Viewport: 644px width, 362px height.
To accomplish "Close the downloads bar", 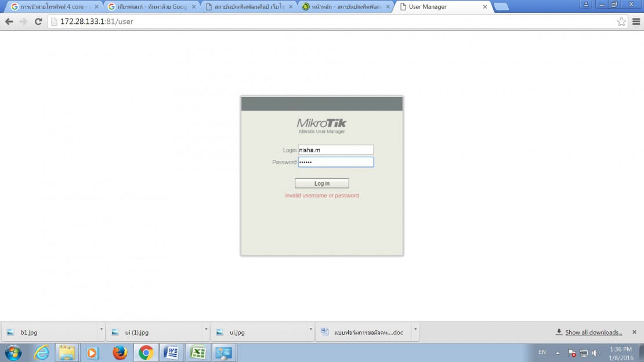I will (634, 332).
